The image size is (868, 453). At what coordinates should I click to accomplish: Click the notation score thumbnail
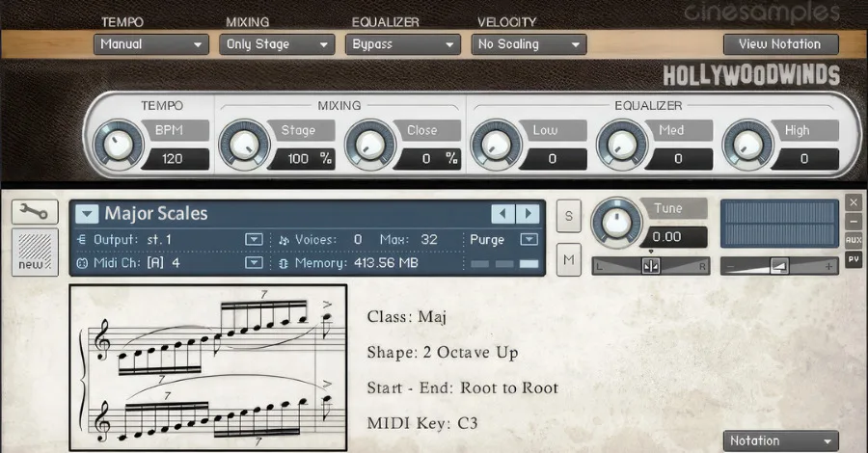208,368
